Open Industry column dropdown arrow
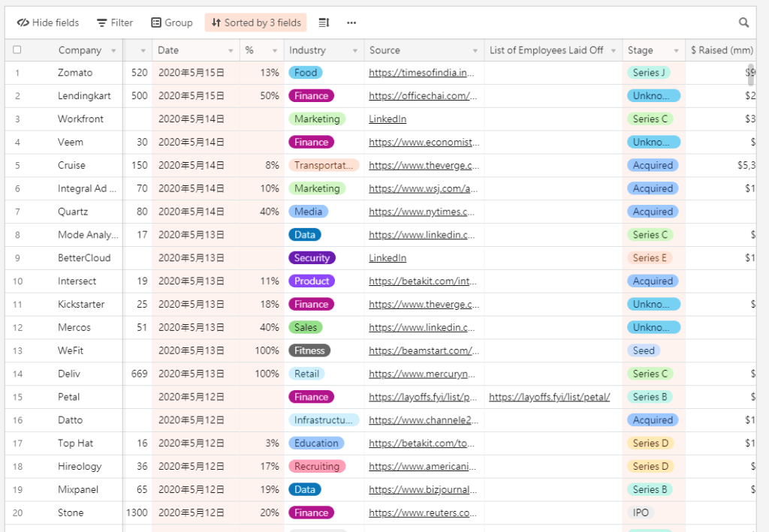This screenshot has height=532, width=769. [355, 50]
